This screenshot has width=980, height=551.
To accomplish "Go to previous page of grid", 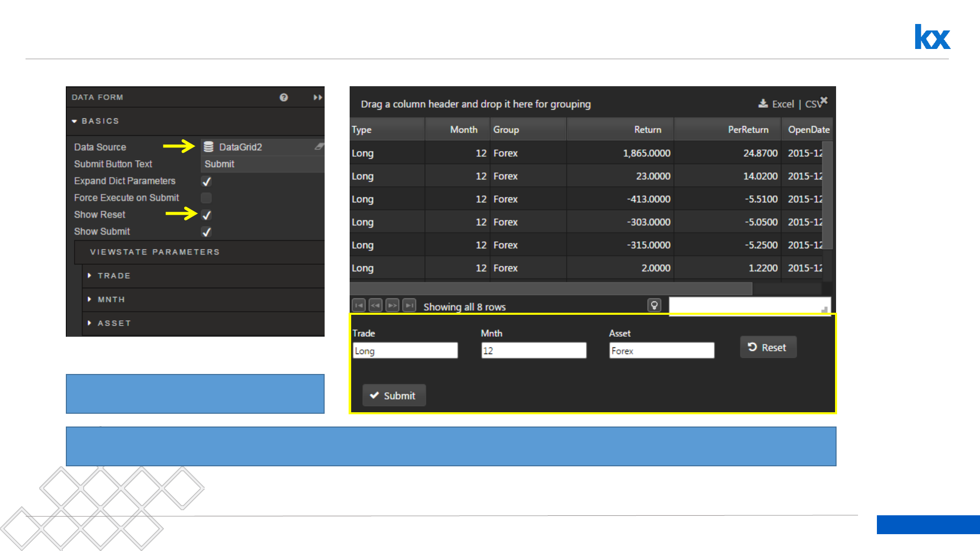I will point(376,306).
